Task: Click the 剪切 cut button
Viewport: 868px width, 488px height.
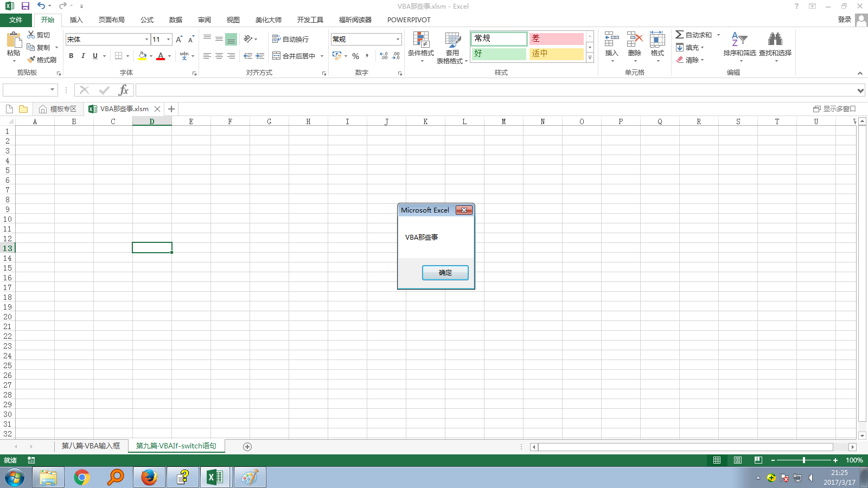Action: pos(39,35)
